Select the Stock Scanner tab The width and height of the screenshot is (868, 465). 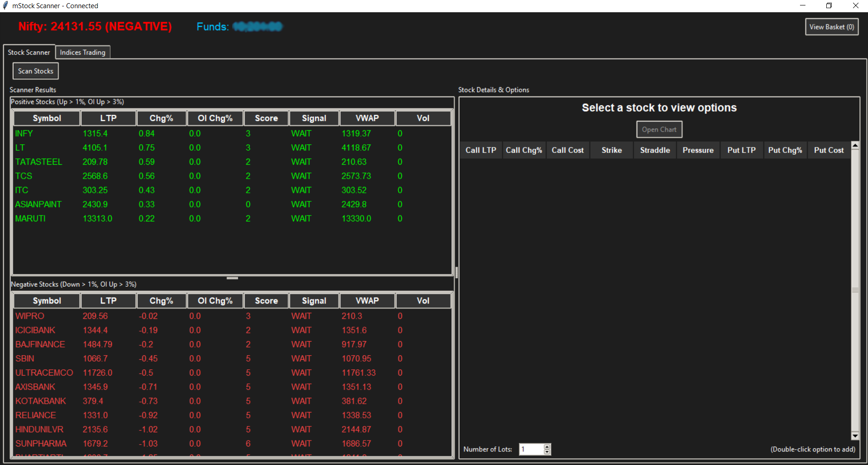[x=29, y=53]
